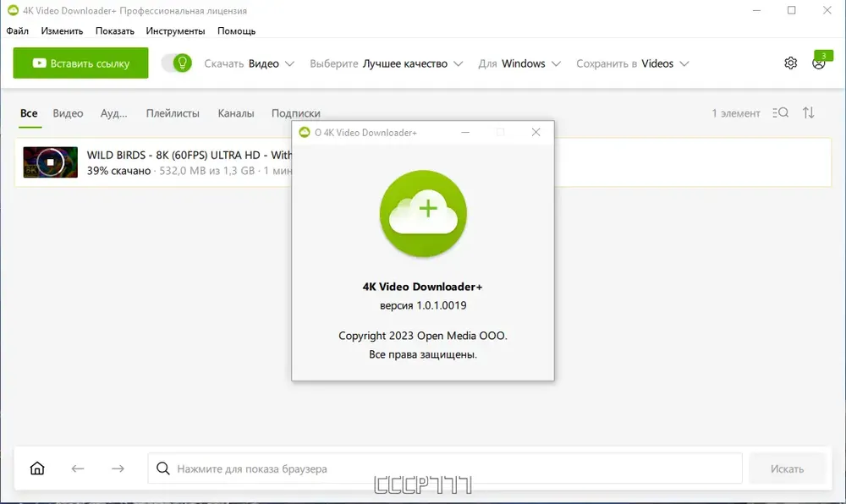846x504 pixels.
Task: Click the Искать button
Action: coord(787,468)
